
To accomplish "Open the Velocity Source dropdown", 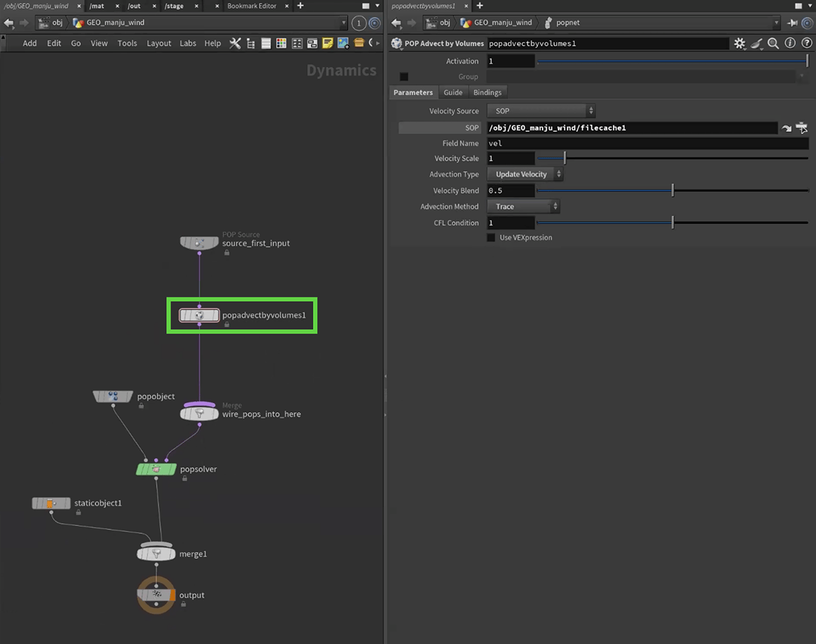I will [541, 111].
